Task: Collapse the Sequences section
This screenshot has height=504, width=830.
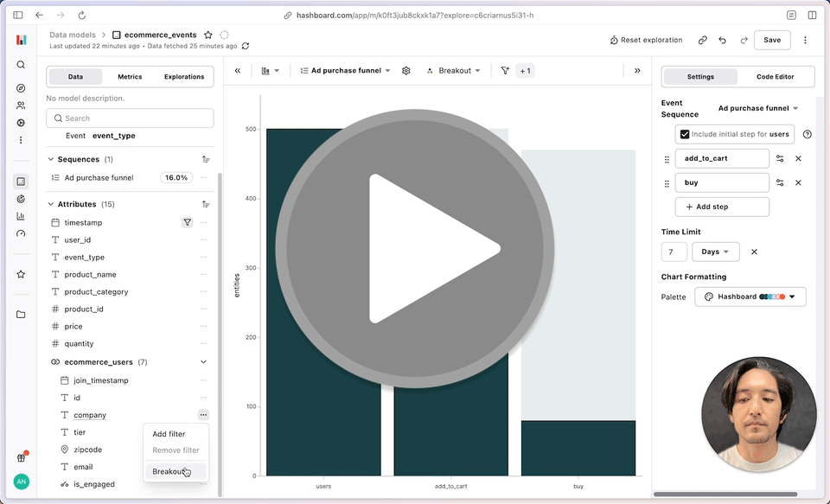Action: click(51, 159)
